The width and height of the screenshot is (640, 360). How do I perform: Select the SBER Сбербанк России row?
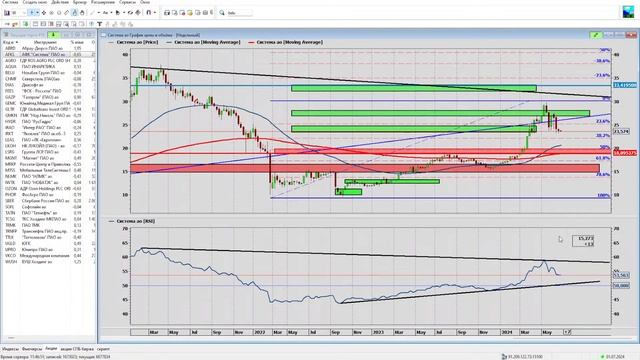[49, 201]
